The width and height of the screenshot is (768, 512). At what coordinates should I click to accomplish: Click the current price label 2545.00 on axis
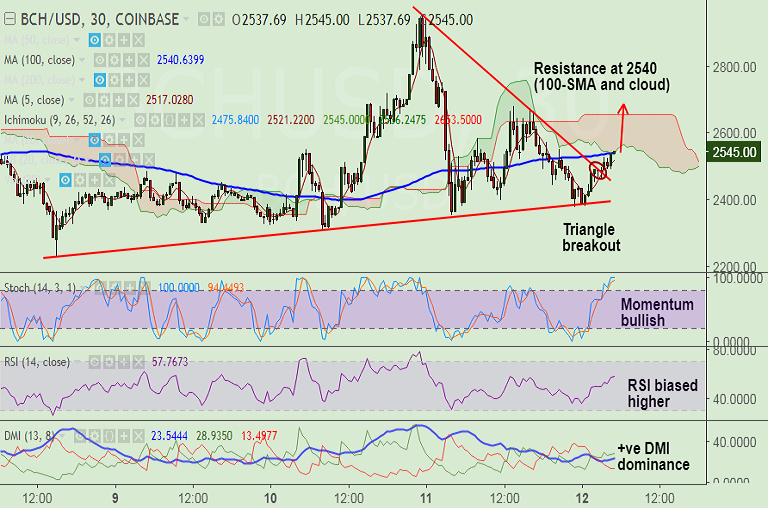pos(734,152)
